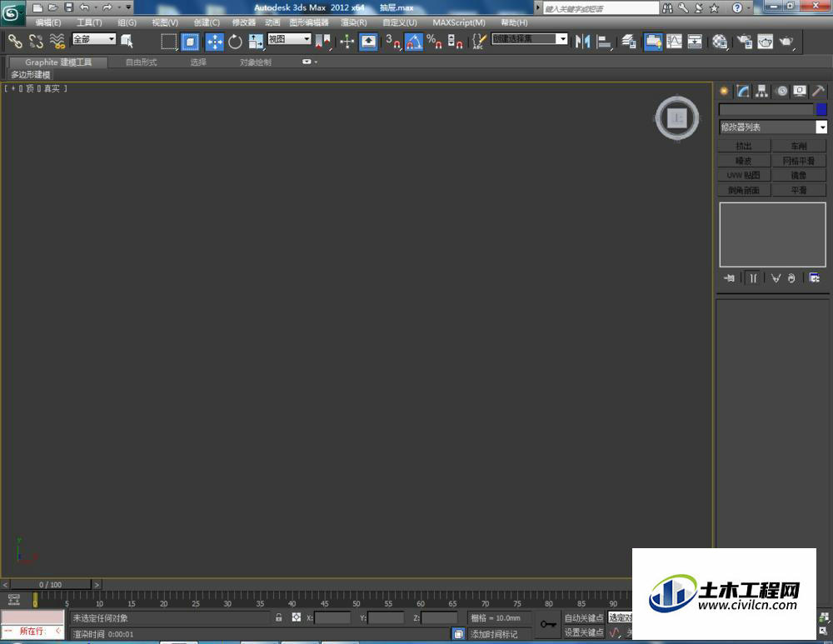833x644 pixels.
Task: Toggle the Window/Crossing selection mode button
Action: tap(190, 42)
